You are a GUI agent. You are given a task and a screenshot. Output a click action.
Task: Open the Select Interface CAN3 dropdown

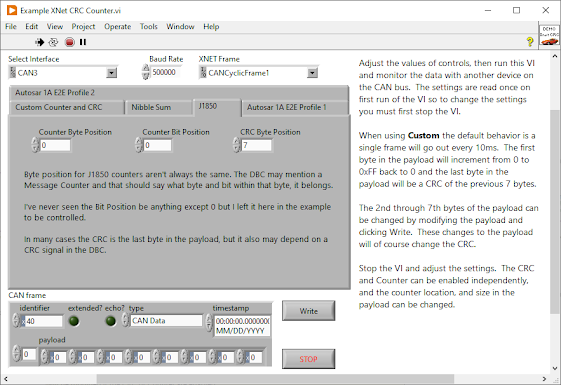pos(112,73)
